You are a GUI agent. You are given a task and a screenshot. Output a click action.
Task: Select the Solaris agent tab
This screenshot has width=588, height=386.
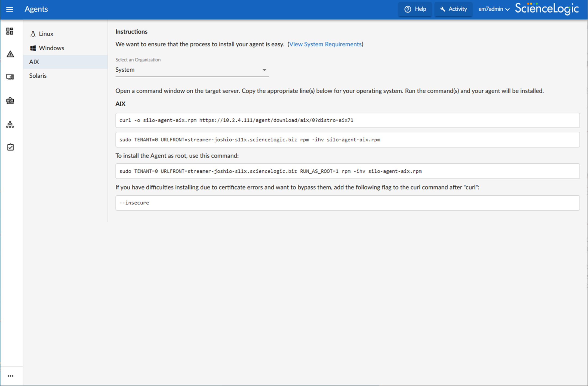pyautogui.click(x=38, y=76)
